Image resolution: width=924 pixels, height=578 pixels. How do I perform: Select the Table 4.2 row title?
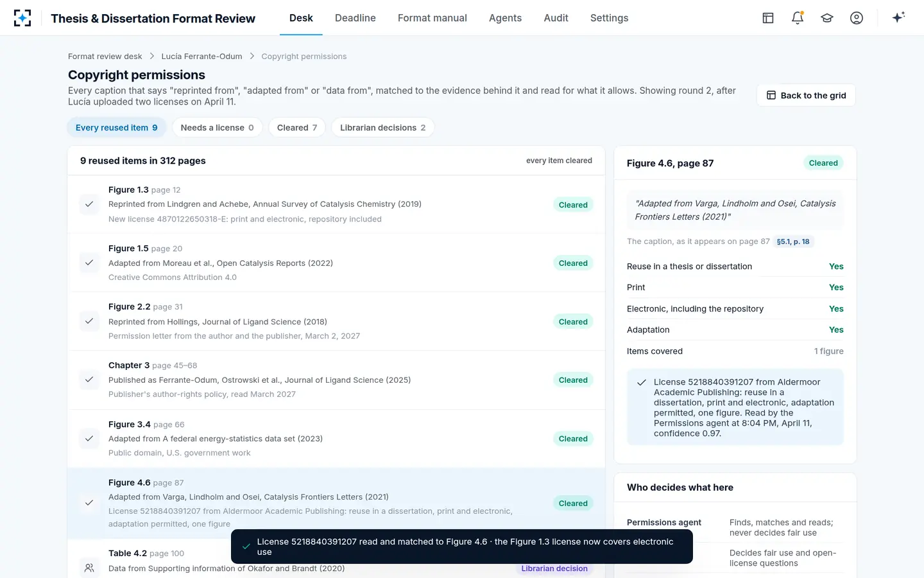[x=128, y=553]
